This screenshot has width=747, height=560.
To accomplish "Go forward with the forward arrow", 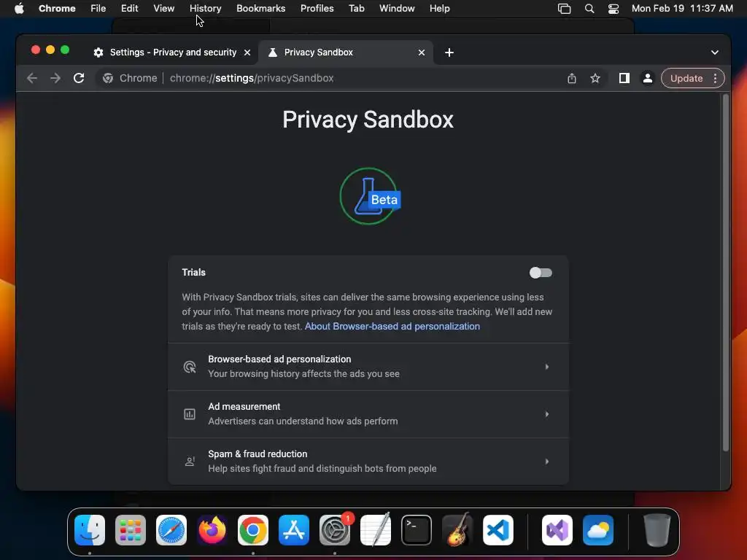I will 55,78.
